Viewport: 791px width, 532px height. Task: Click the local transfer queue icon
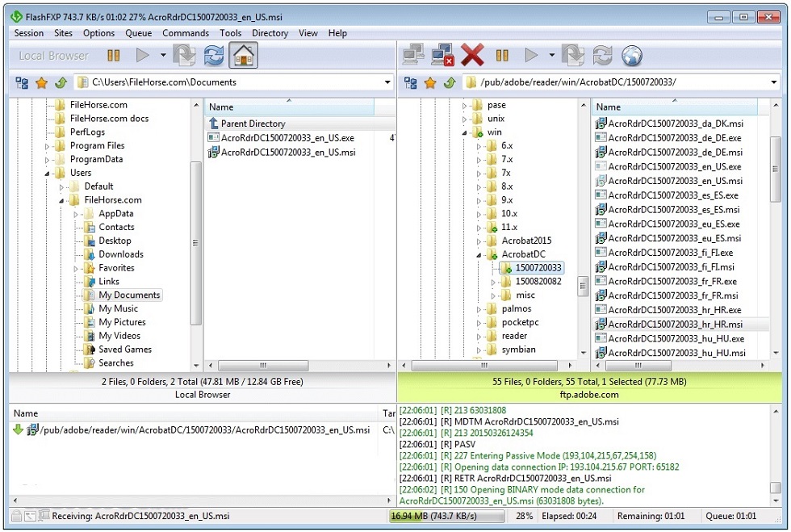(x=184, y=55)
